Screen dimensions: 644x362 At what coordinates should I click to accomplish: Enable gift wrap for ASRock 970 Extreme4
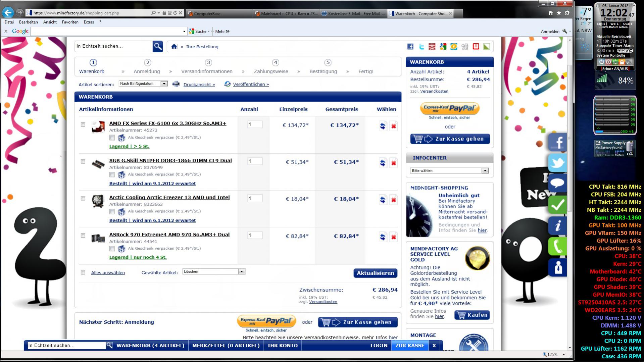pos(112,249)
